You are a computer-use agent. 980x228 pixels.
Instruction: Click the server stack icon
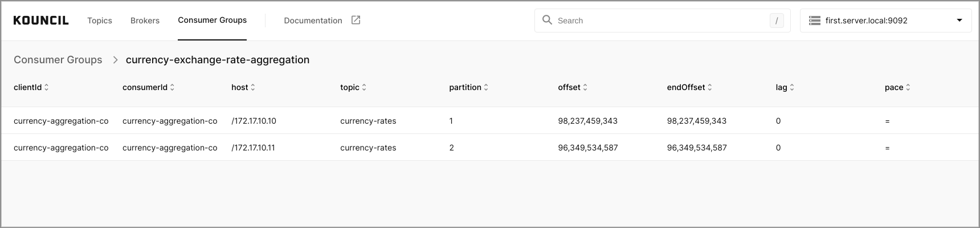click(814, 21)
